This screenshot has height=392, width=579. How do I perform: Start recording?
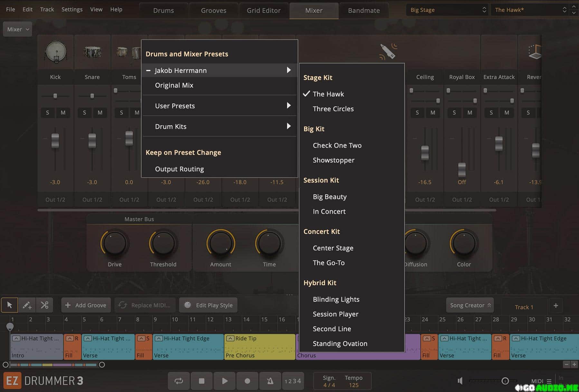(247, 381)
